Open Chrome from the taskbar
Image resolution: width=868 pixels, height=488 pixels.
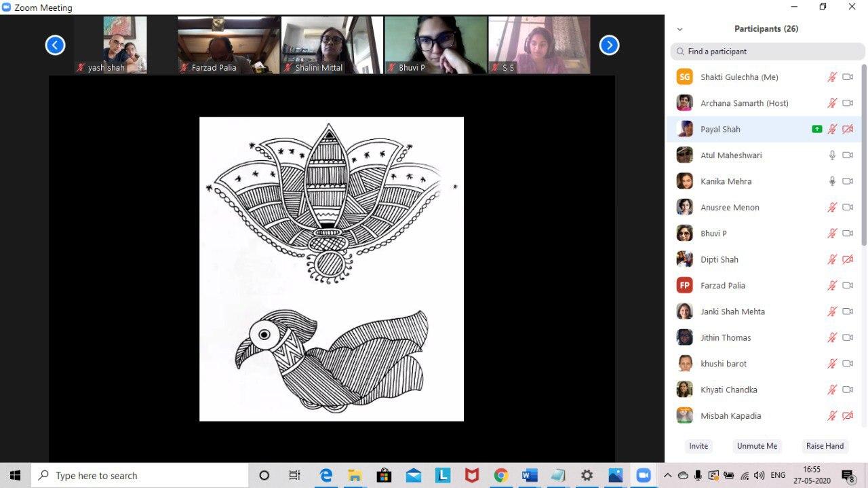pyautogui.click(x=501, y=476)
